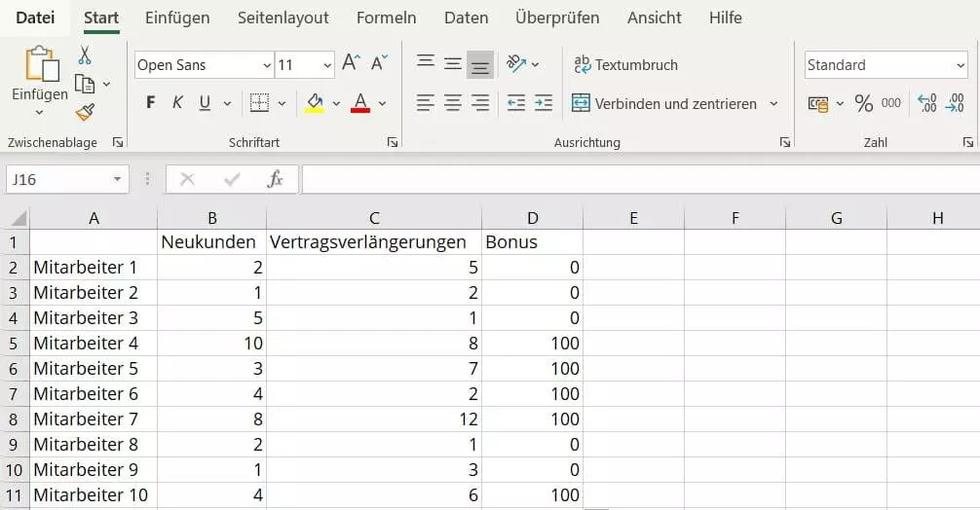Open Zahl dialog launcher

coord(968,142)
